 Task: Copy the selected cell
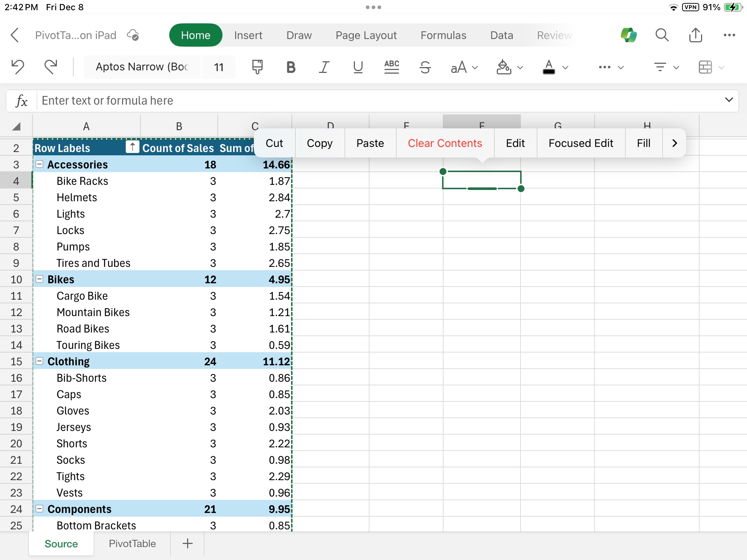(x=319, y=143)
